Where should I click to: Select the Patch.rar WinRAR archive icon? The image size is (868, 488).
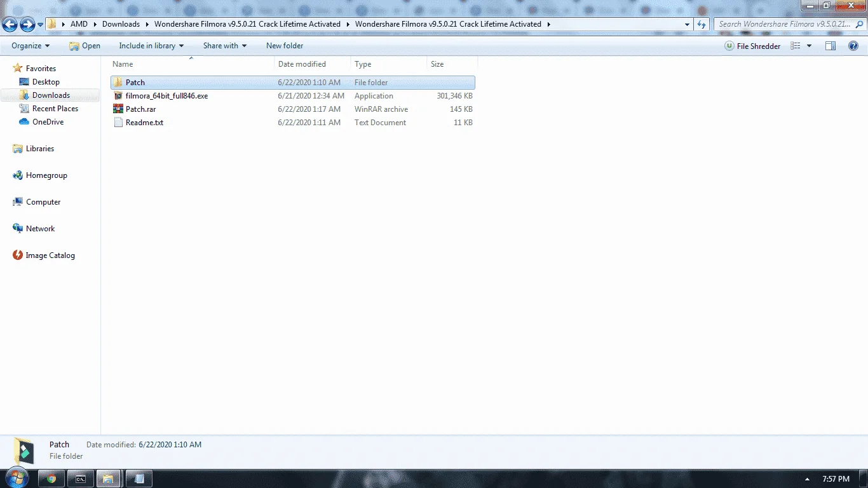point(118,109)
